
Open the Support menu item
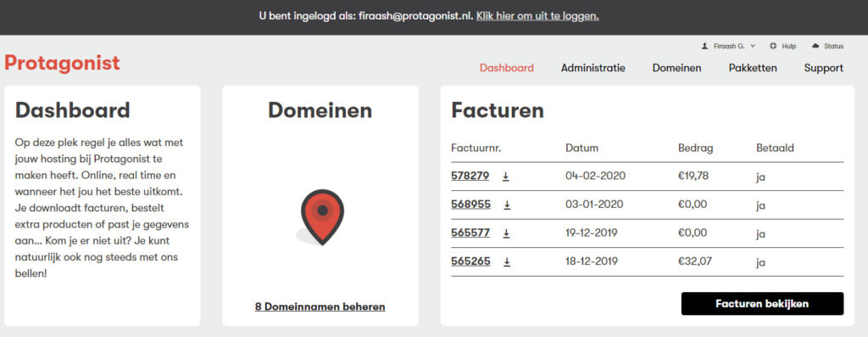[x=824, y=68]
